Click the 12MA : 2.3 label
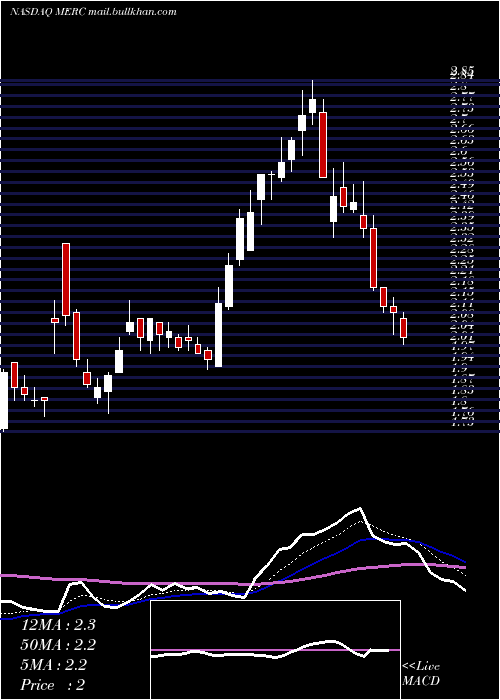 (x=58, y=625)
